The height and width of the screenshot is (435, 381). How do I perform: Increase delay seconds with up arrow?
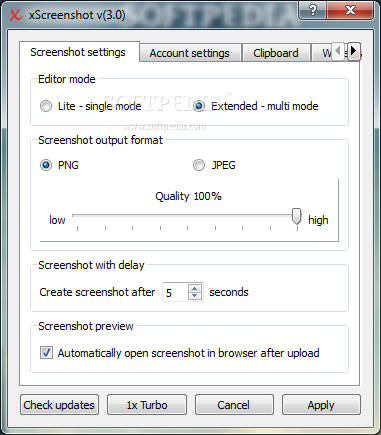[195, 288]
